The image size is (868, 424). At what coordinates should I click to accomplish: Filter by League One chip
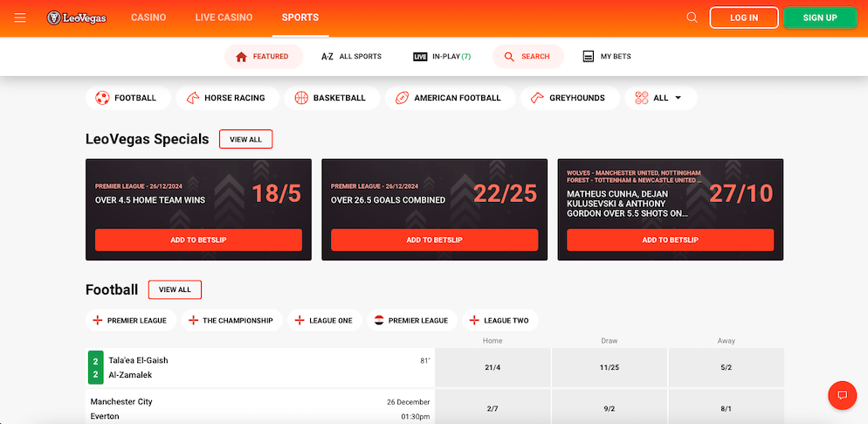[x=325, y=320]
